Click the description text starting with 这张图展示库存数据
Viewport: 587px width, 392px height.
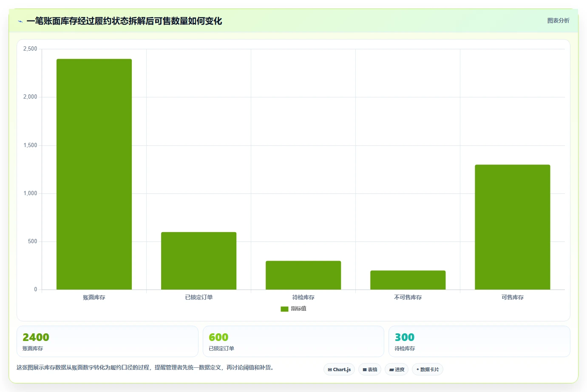[146, 367]
